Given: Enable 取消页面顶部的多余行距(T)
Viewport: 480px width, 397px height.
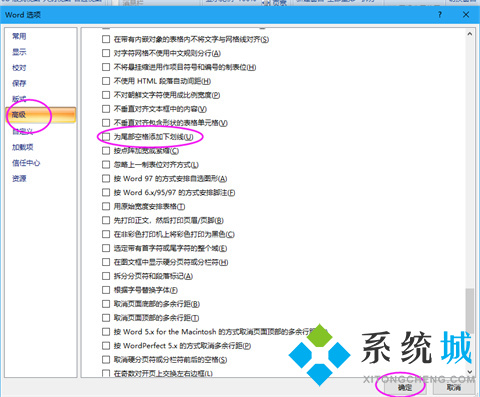Looking at the screenshot, I should [x=106, y=318].
